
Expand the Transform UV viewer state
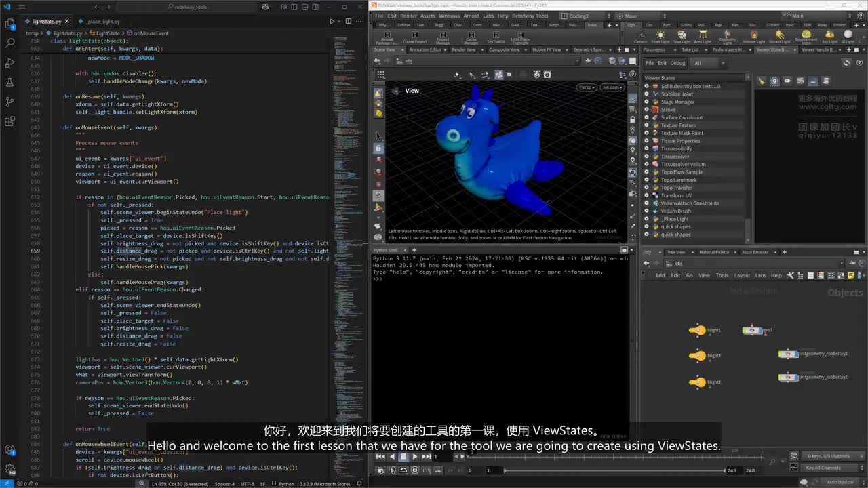coord(646,195)
